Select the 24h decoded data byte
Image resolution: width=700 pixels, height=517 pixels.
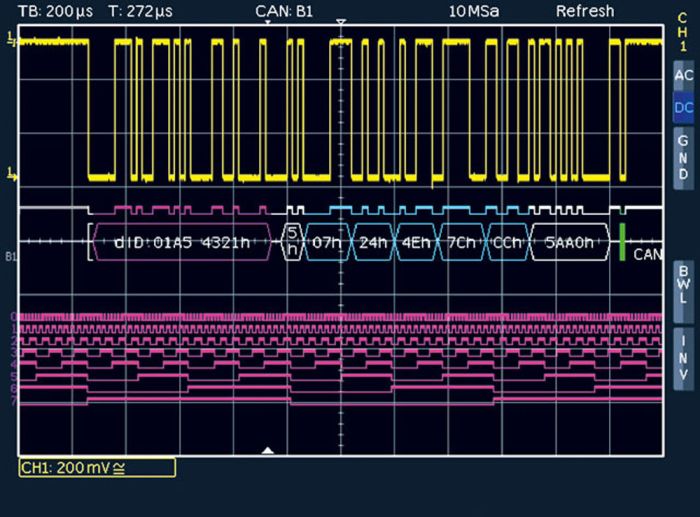point(373,242)
